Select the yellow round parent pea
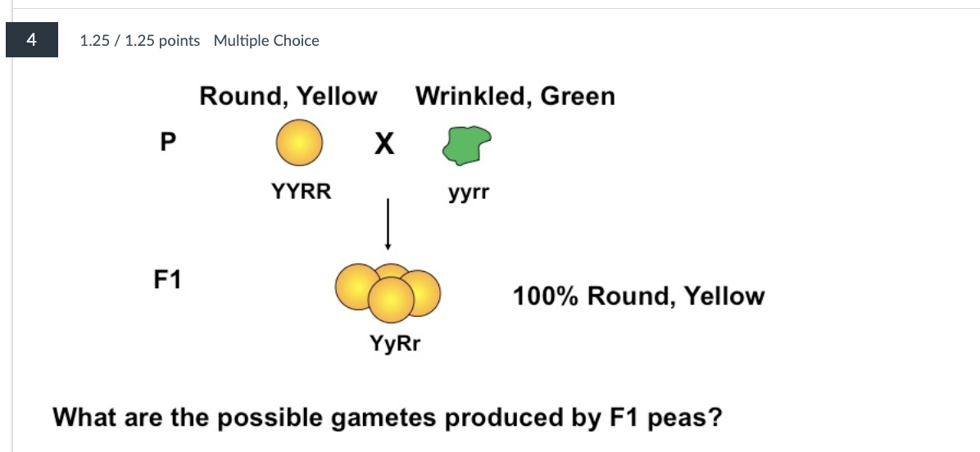 coord(297,142)
